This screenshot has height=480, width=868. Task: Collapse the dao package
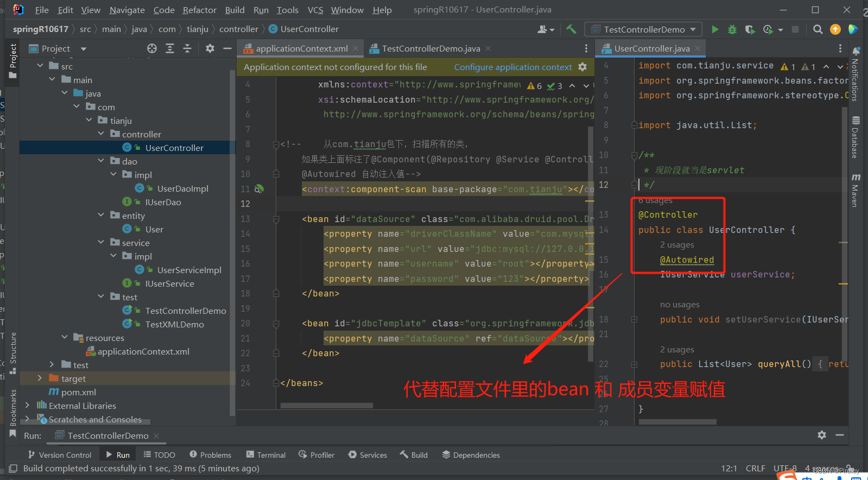click(101, 161)
